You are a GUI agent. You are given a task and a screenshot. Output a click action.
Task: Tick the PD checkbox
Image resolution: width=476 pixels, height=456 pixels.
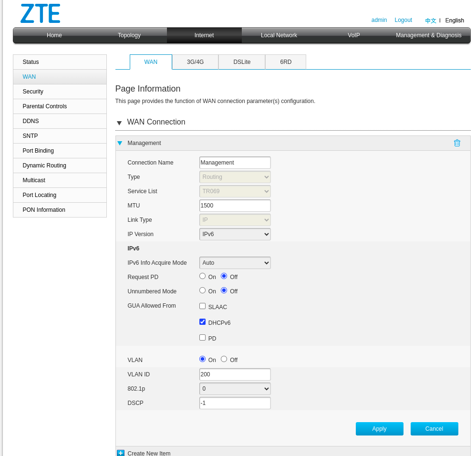click(x=202, y=338)
